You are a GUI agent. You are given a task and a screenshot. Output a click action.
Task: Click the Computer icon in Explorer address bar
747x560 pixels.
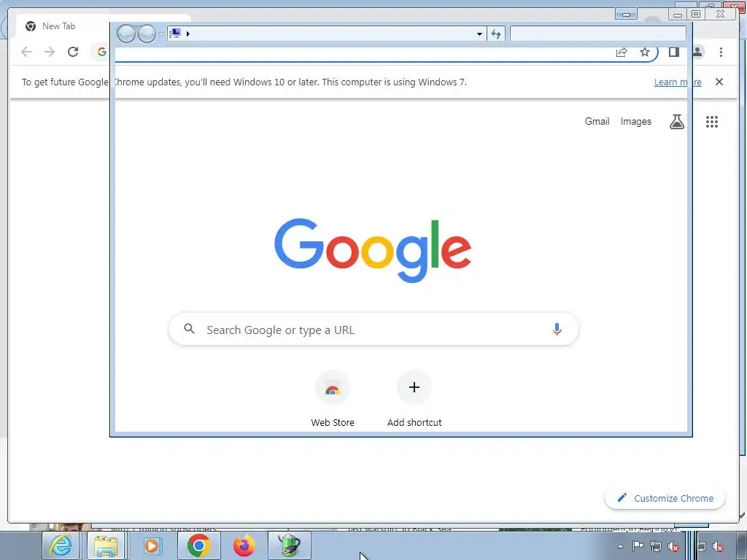click(175, 34)
